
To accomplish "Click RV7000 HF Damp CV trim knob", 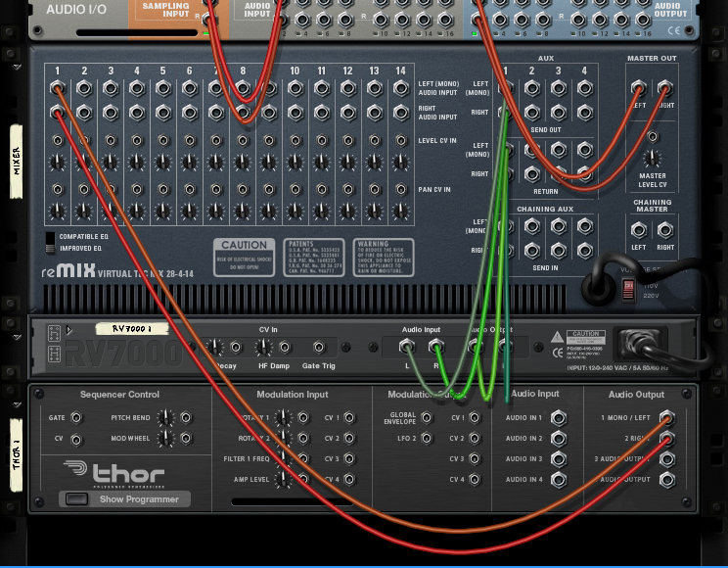I will click(x=264, y=347).
